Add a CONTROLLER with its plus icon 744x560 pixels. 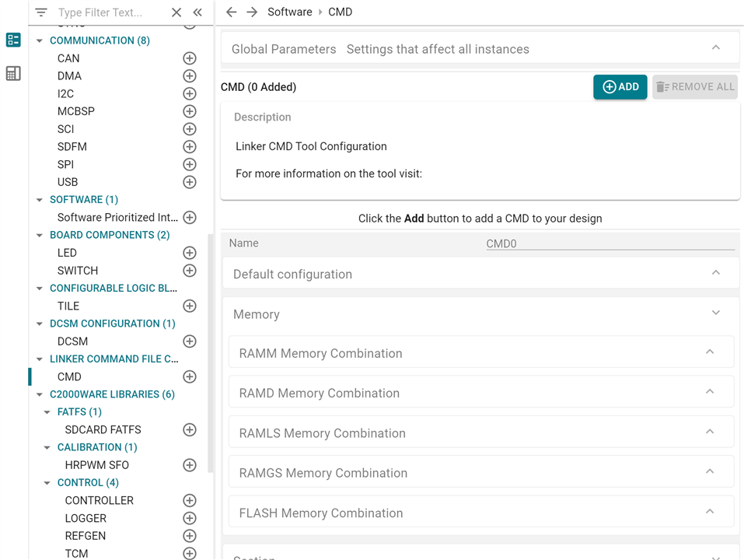(x=190, y=500)
